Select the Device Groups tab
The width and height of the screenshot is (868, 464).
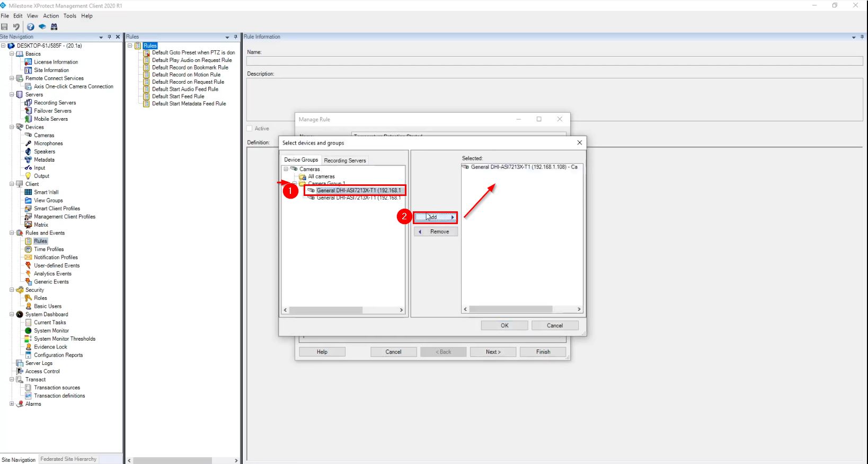click(x=301, y=160)
